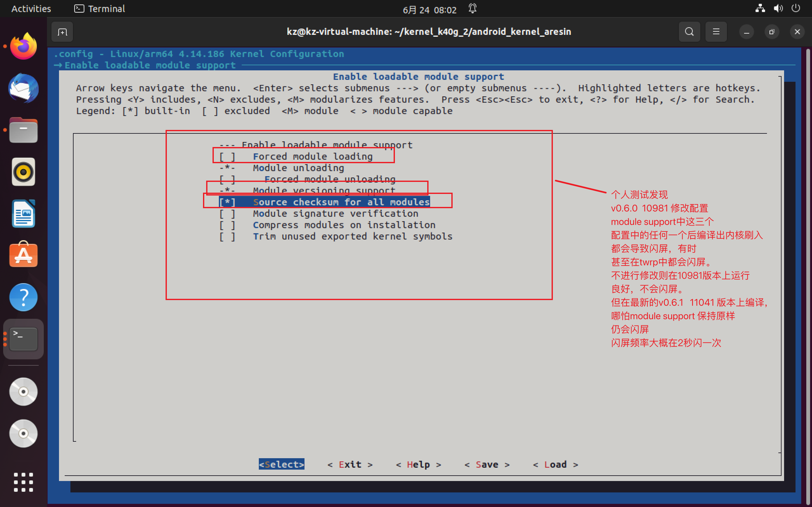Open new tab in terminal window
Image resolution: width=812 pixels, height=507 pixels.
[x=62, y=32]
